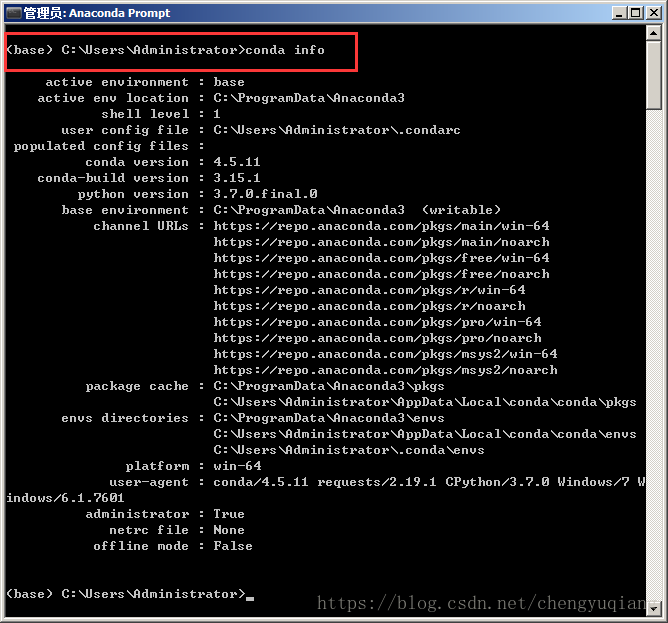This screenshot has height=623, width=668.
Task: Click the user-agent value conda/4.5.11 requests/2.19.1
Action: coord(325,482)
